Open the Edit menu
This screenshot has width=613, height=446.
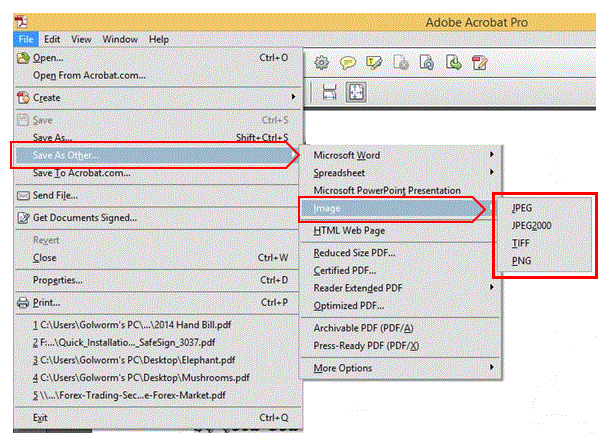point(52,39)
